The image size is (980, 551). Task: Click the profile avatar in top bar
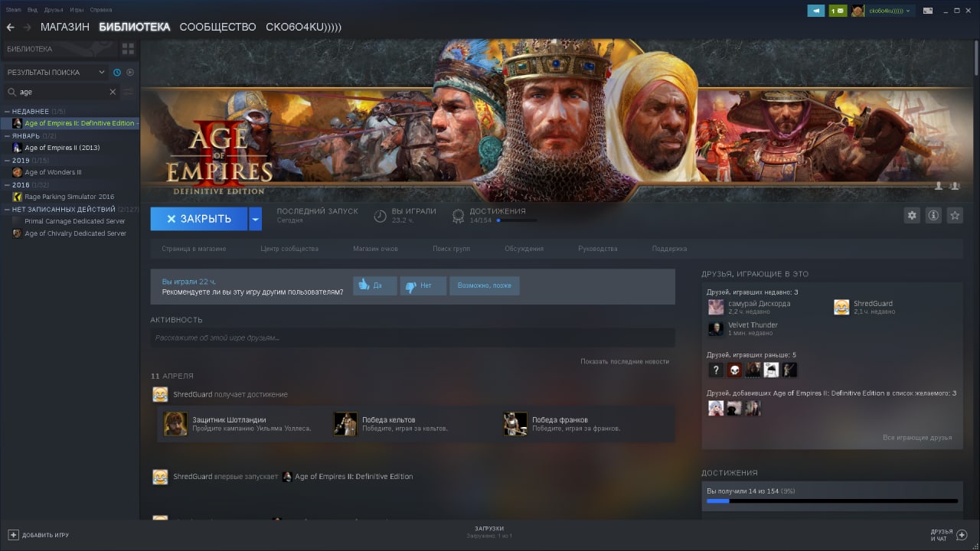[857, 11]
